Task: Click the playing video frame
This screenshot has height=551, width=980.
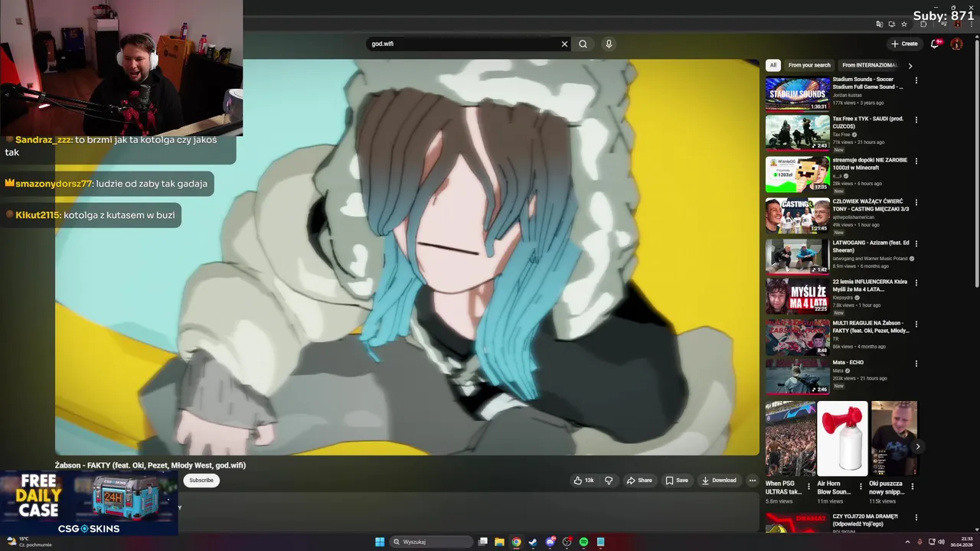Action: tap(407, 257)
